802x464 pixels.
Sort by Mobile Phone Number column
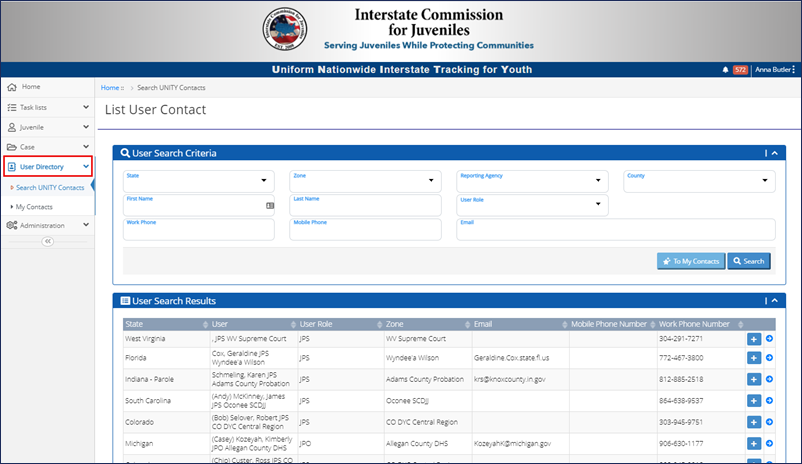(613, 324)
